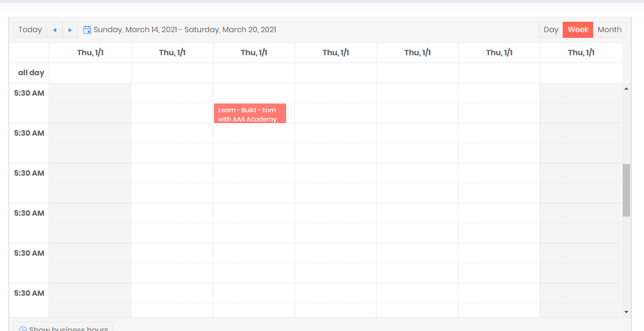The height and width of the screenshot is (331, 644).
Task: Click the scrollbar down arrow
Action: (626, 312)
